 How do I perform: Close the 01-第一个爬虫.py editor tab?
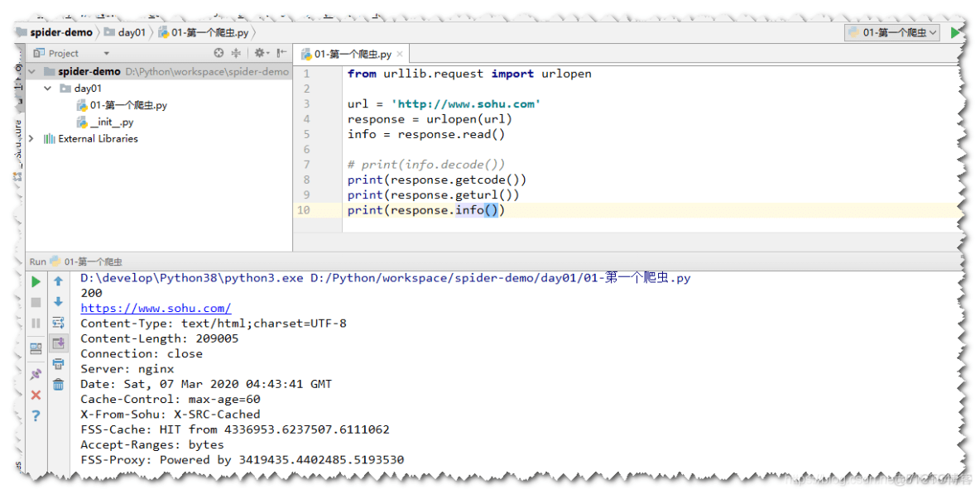(x=400, y=54)
